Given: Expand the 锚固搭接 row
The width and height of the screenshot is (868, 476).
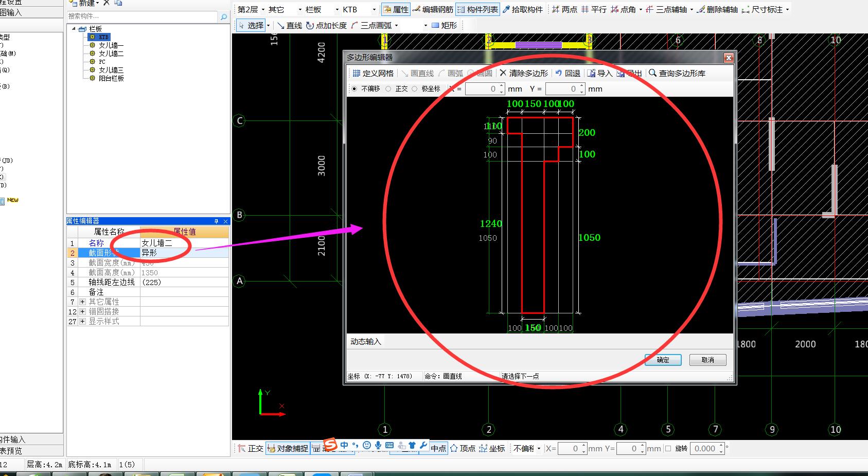Looking at the screenshot, I should click(82, 311).
